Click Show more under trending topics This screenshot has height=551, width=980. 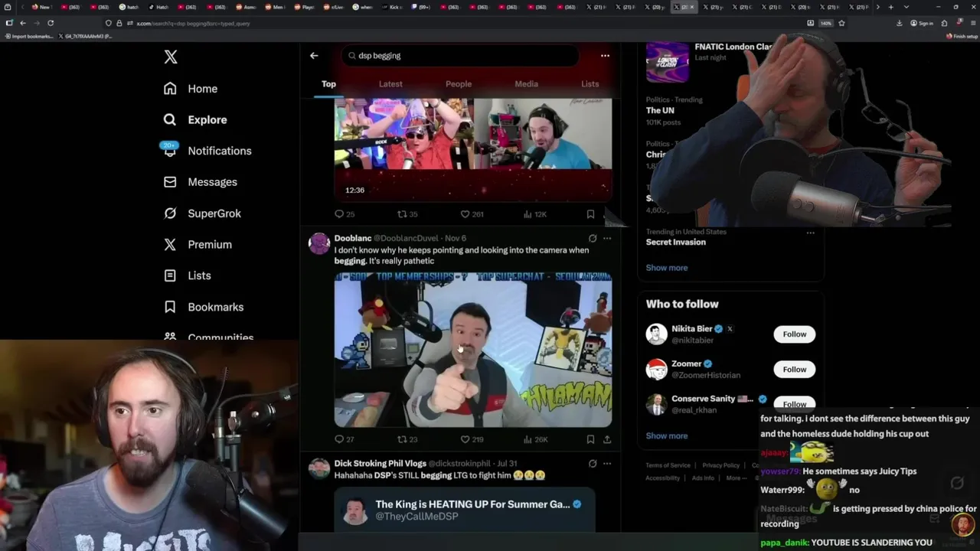point(667,268)
